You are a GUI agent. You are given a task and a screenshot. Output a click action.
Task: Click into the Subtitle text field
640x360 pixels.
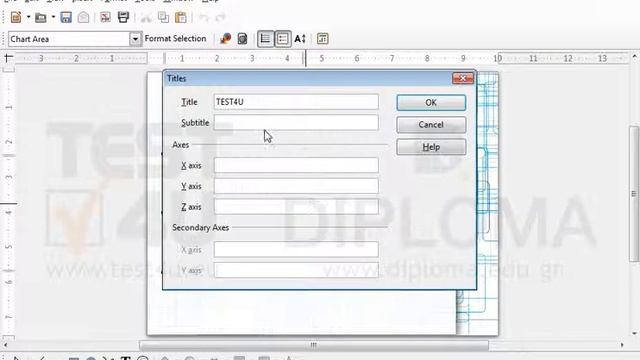(296, 122)
